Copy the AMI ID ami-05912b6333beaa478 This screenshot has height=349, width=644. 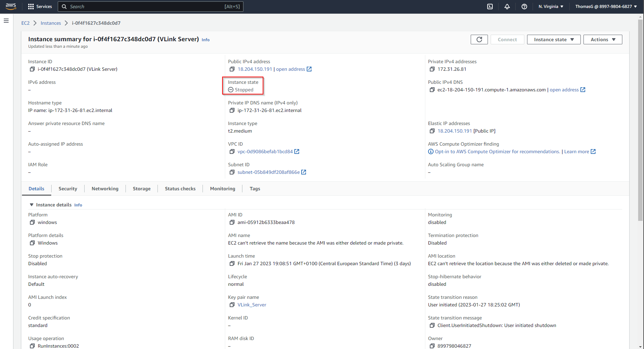pyautogui.click(x=232, y=222)
